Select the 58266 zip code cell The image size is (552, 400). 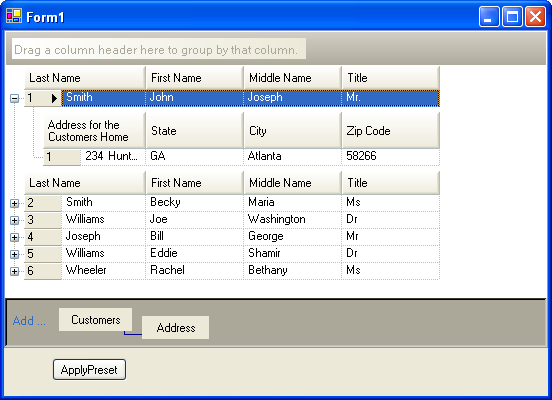click(391, 156)
